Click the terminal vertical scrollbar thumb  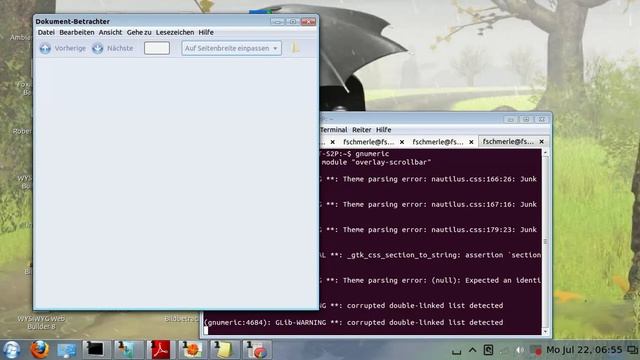tap(546, 242)
